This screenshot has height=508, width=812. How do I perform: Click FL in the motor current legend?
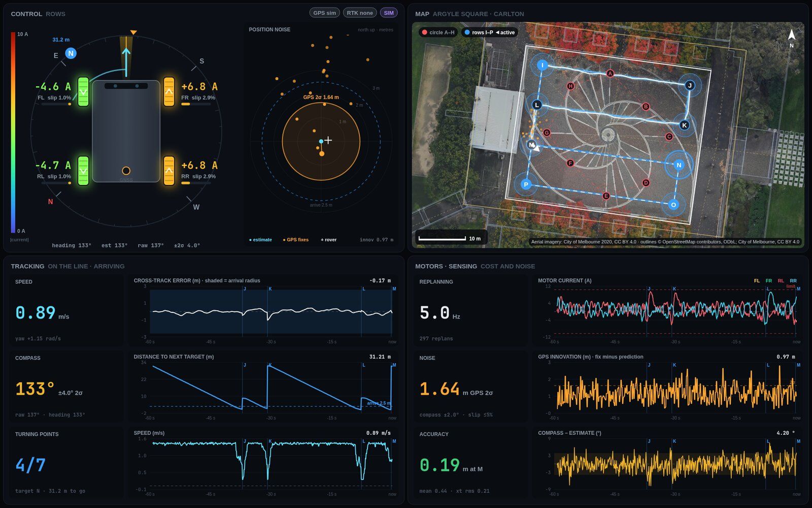click(x=757, y=281)
